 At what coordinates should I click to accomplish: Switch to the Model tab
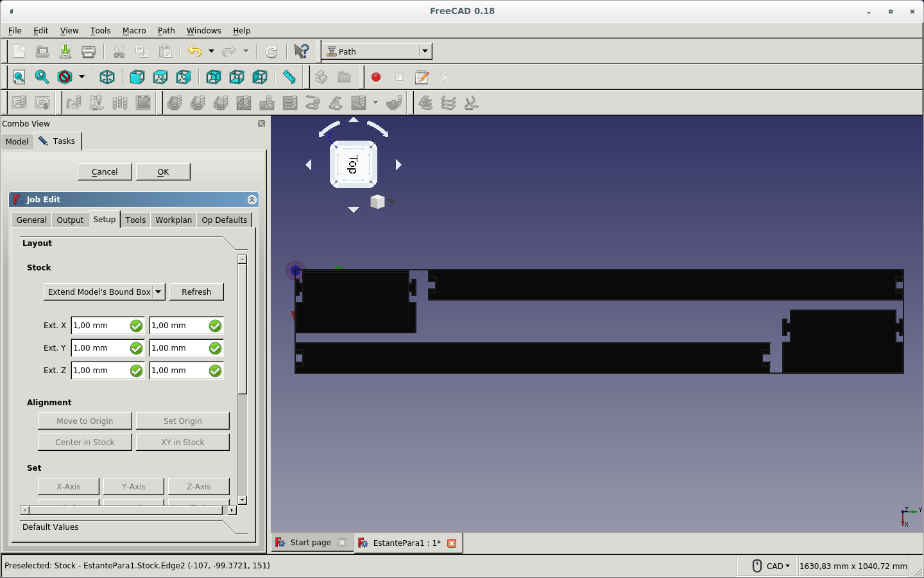17,141
